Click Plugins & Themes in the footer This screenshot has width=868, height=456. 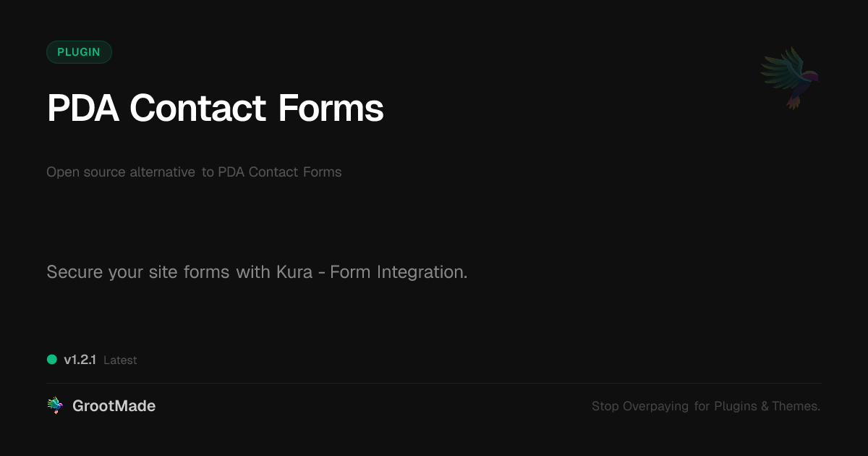pos(767,406)
